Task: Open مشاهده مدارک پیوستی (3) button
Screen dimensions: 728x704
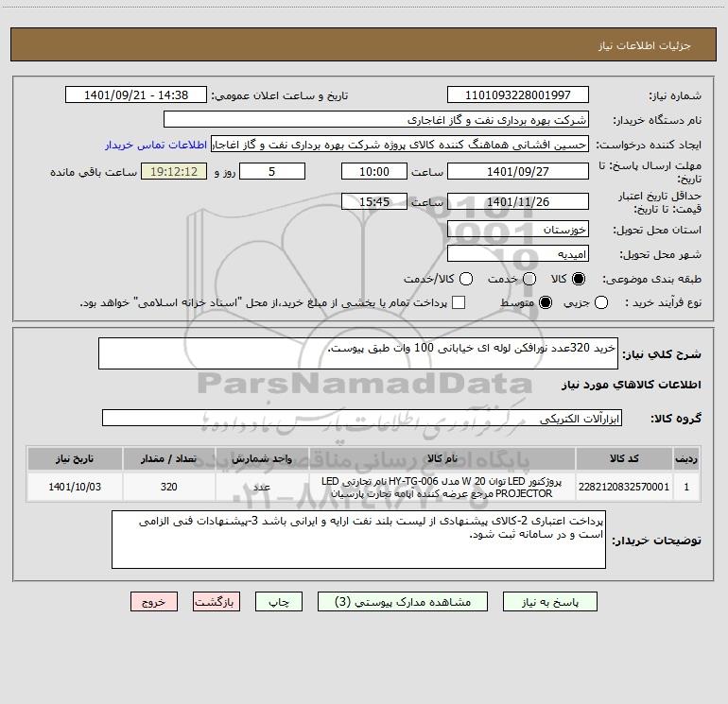Action: click(403, 602)
